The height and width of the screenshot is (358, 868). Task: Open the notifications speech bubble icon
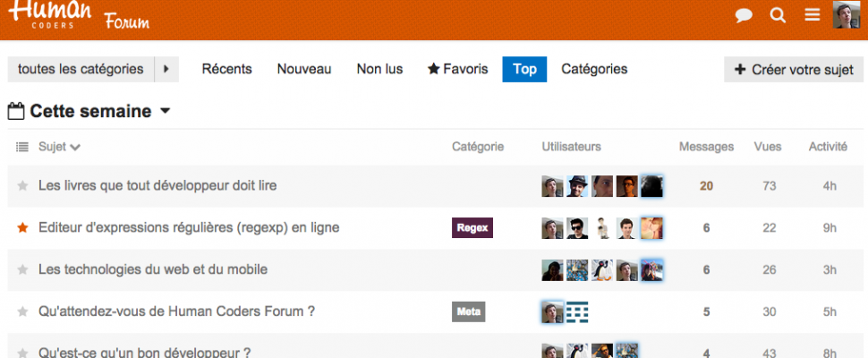point(744,15)
